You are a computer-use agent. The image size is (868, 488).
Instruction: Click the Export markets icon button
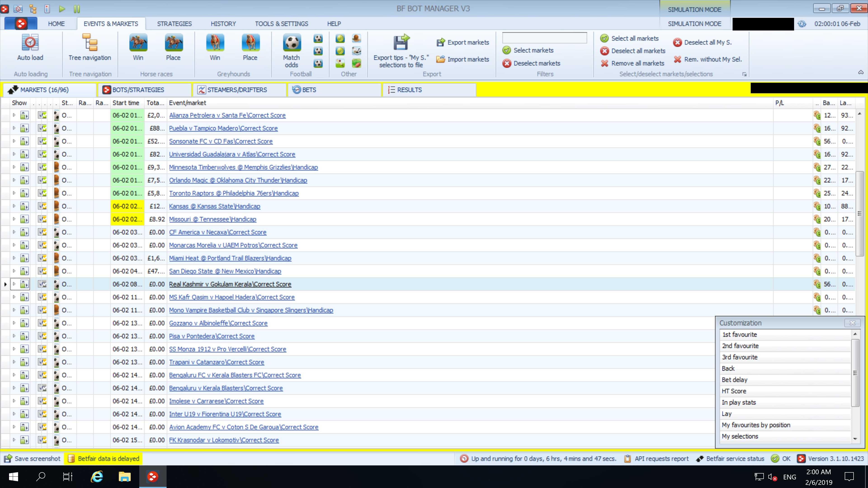(x=441, y=42)
